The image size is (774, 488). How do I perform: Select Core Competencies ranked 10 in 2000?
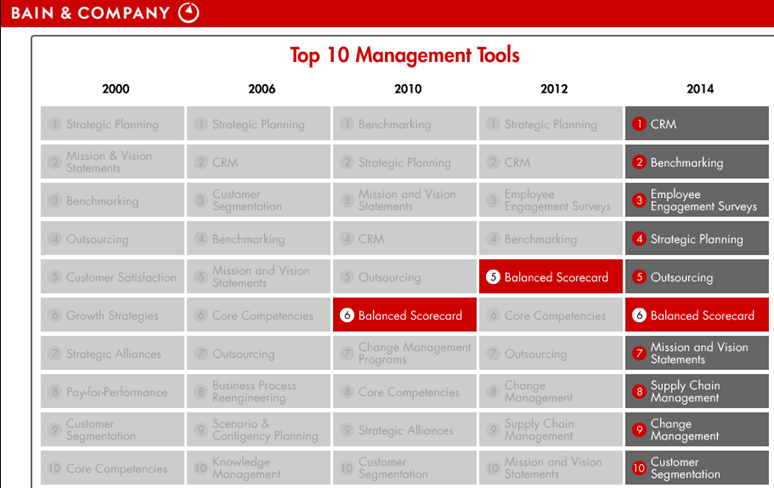(113, 468)
